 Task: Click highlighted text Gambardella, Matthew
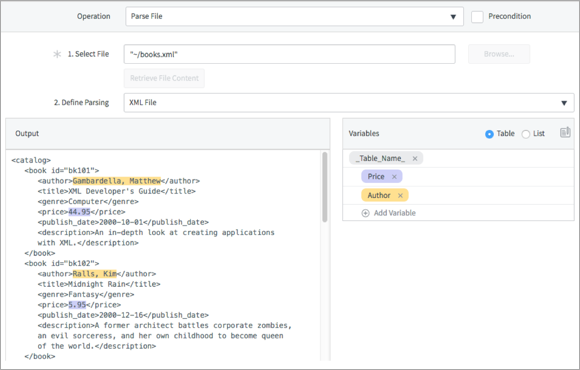(x=117, y=181)
